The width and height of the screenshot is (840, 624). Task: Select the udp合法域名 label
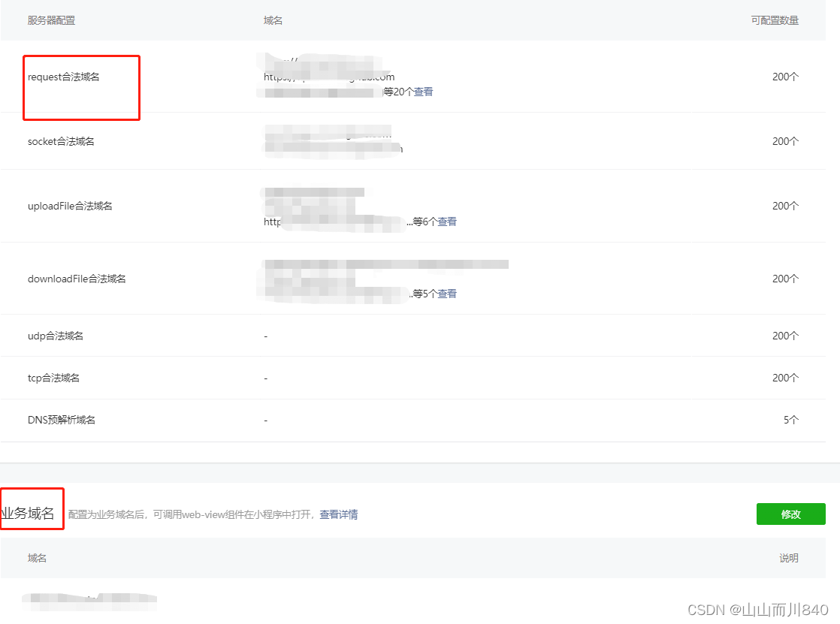click(55, 336)
